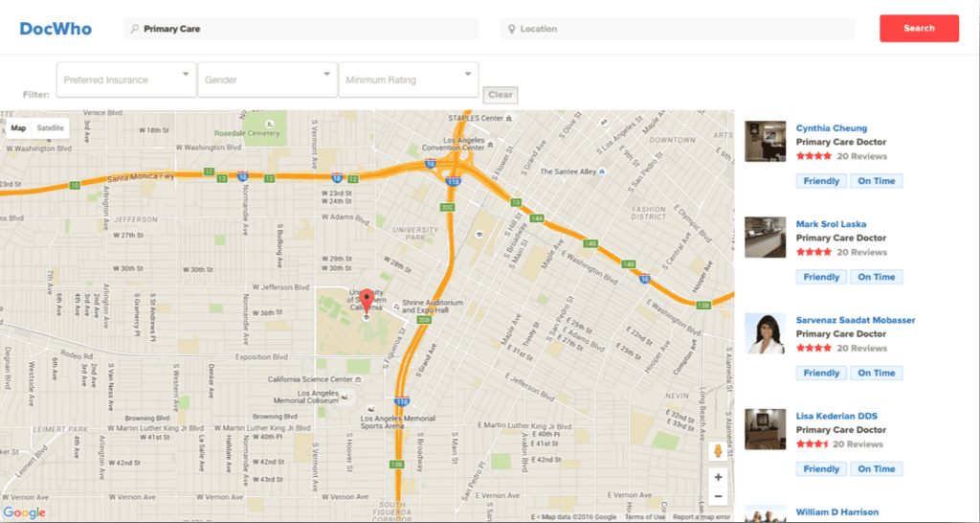Open Lisa Kederian DDS thumbnail

[x=765, y=429]
